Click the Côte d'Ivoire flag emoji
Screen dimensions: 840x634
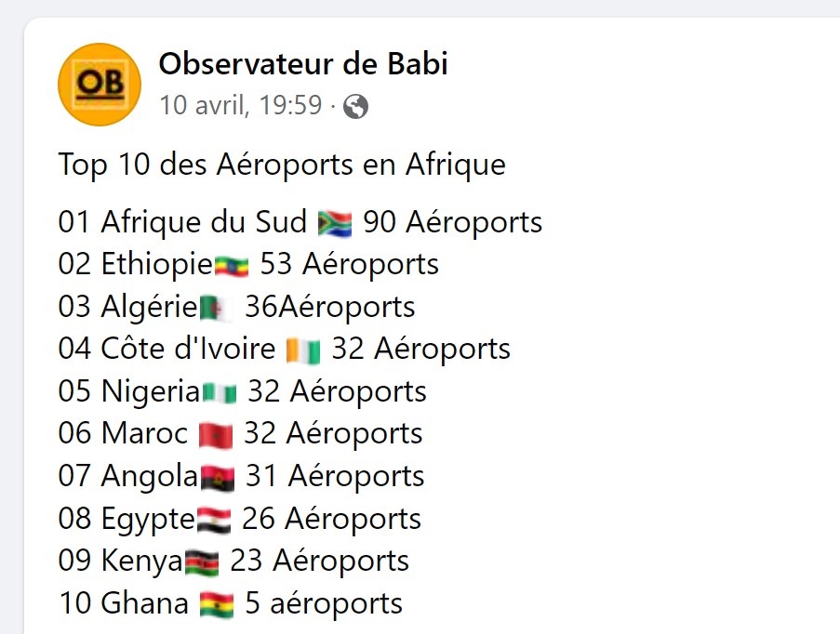tap(303, 350)
